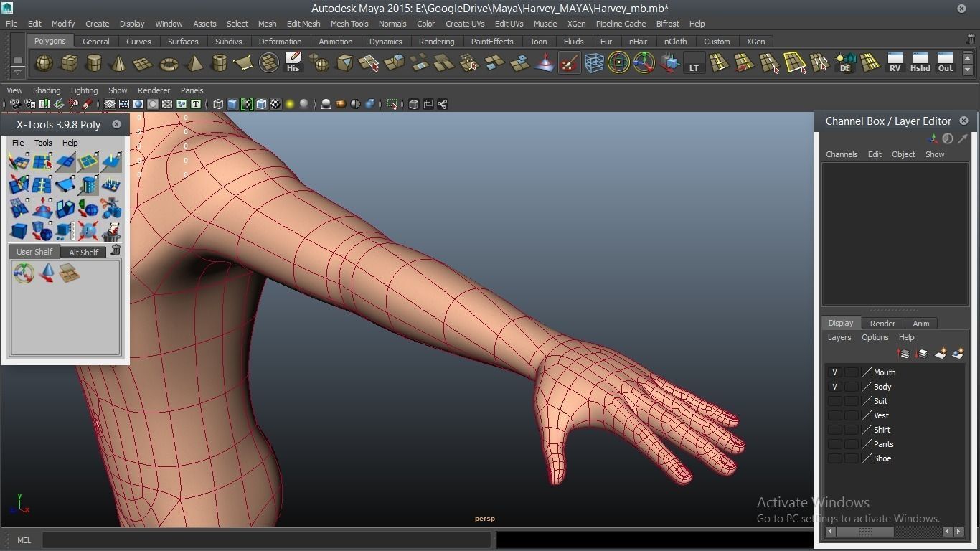The image size is (980, 551).
Task: Toggle textured display checker icon
Action: tap(275, 104)
